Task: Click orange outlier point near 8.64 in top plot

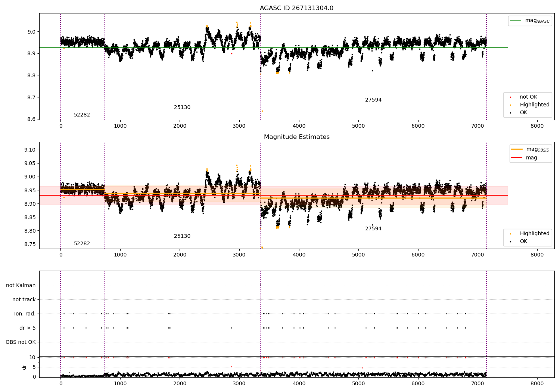Action: [x=262, y=111]
